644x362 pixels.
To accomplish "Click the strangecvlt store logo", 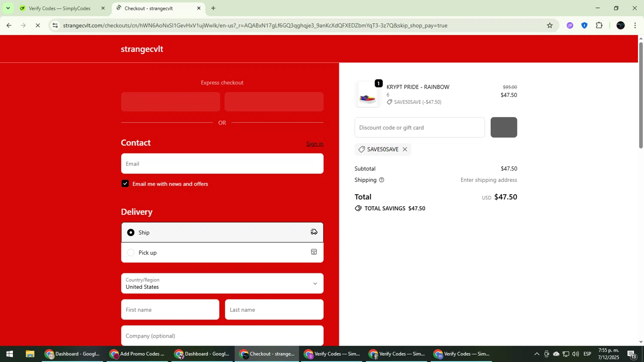I will [142, 49].
